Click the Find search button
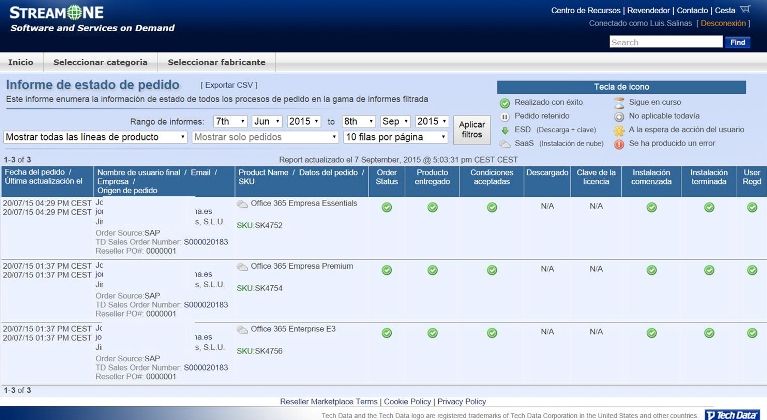This screenshot has height=420, width=767. point(737,42)
